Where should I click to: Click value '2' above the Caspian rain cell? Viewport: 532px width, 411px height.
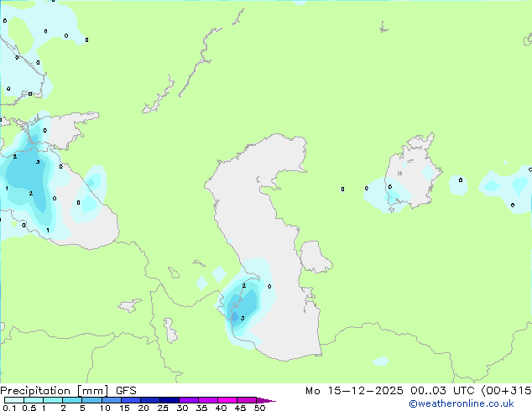[244, 286]
